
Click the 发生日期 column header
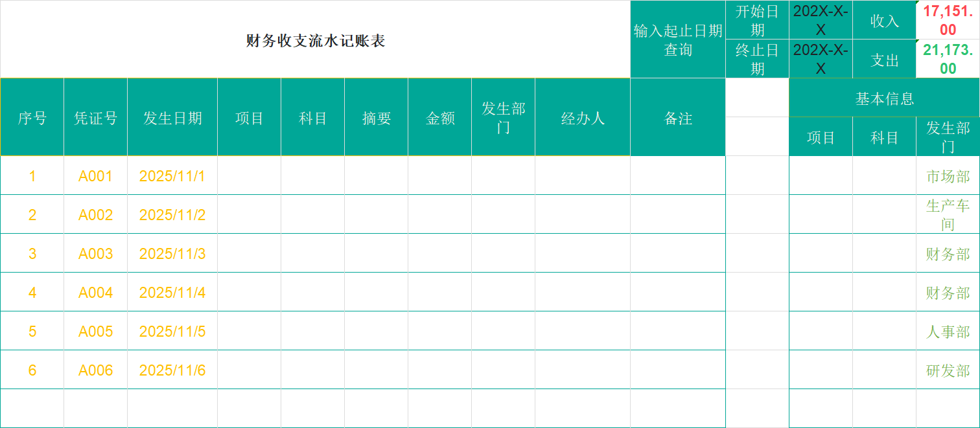click(x=172, y=118)
